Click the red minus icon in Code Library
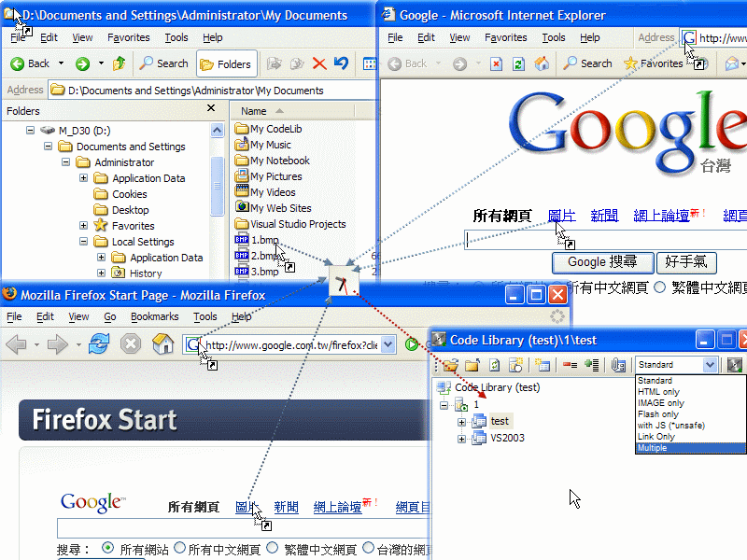 click(570, 365)
